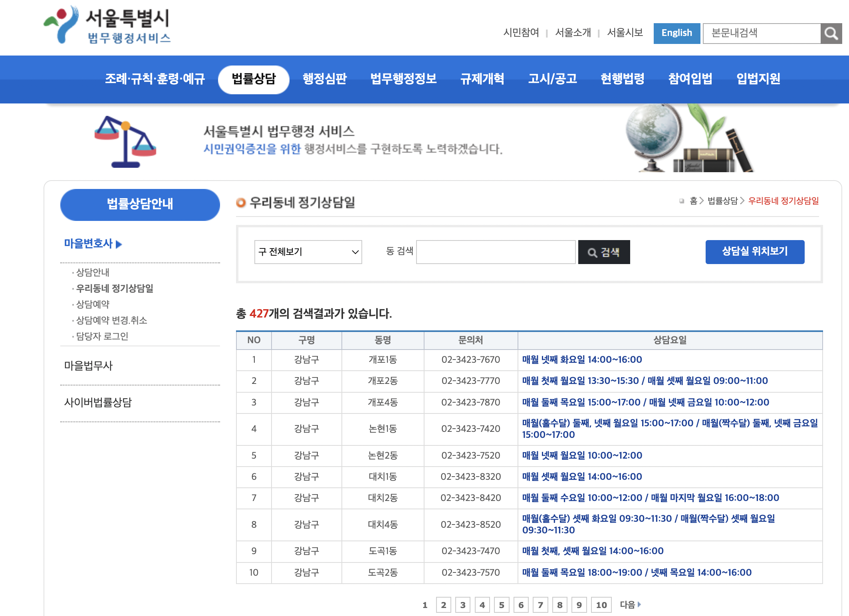
Task: Open 상담예약 변경.취소 sidebar item
Action: tap(111, 320)
